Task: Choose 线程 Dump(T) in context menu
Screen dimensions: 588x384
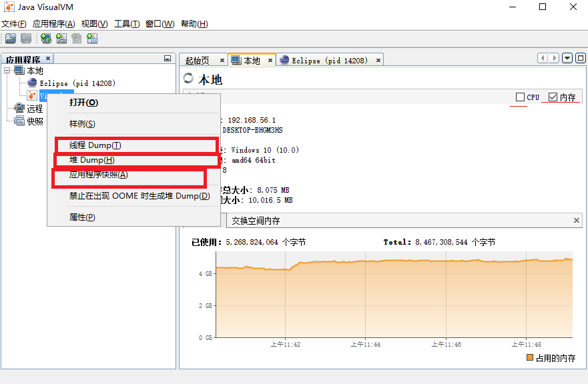Action: click(x=133, y=145)
